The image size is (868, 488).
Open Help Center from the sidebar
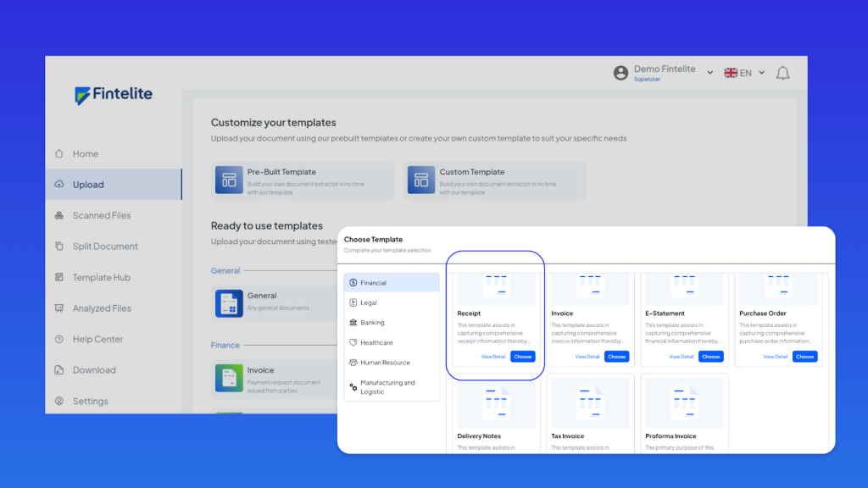point(97,339)
